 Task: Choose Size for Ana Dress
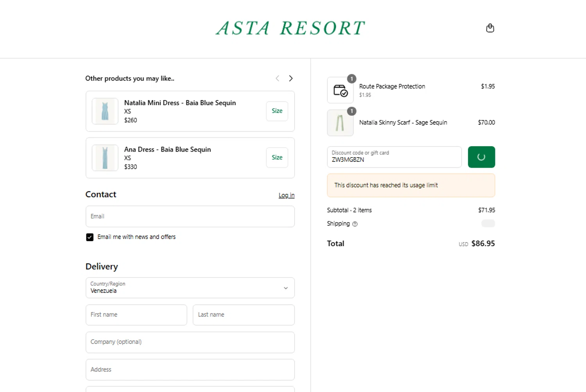point(277,158)
